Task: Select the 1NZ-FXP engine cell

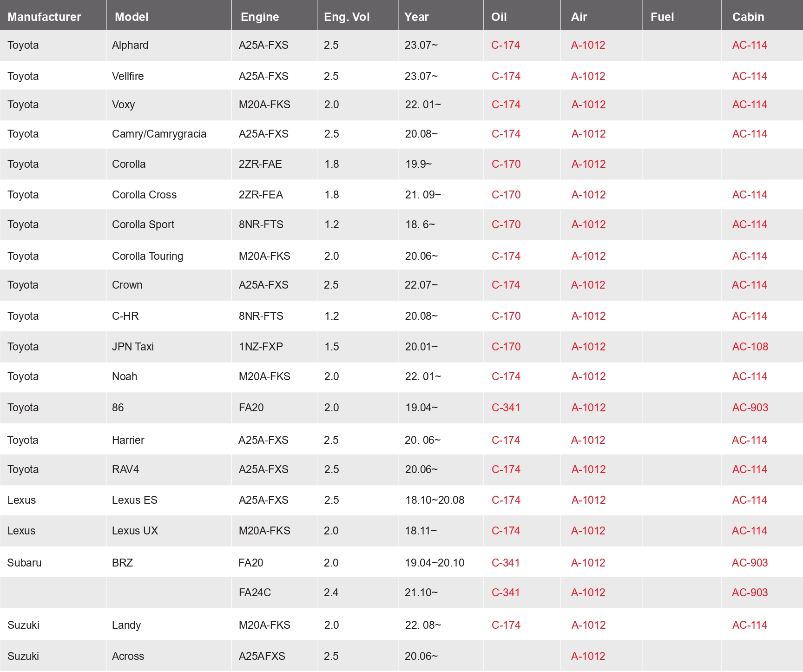Action: [261, 347]
